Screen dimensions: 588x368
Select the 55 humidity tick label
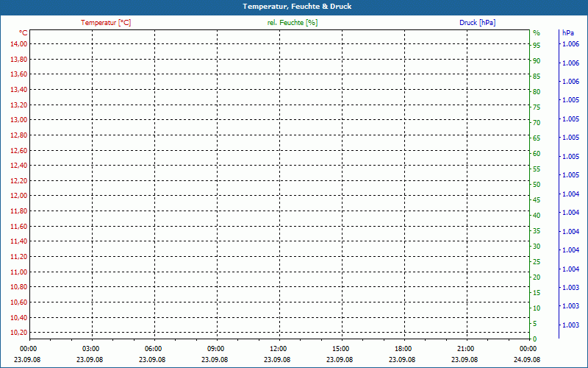(x=537, y=169)
